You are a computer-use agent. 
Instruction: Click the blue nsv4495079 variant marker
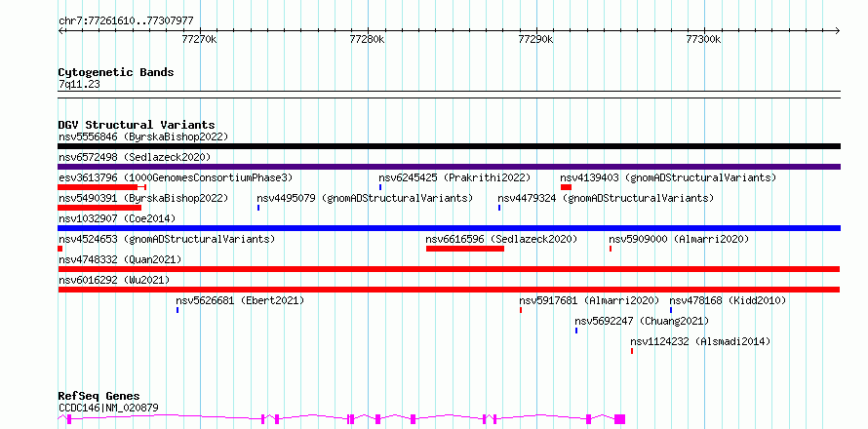click(x=258, y=208)
